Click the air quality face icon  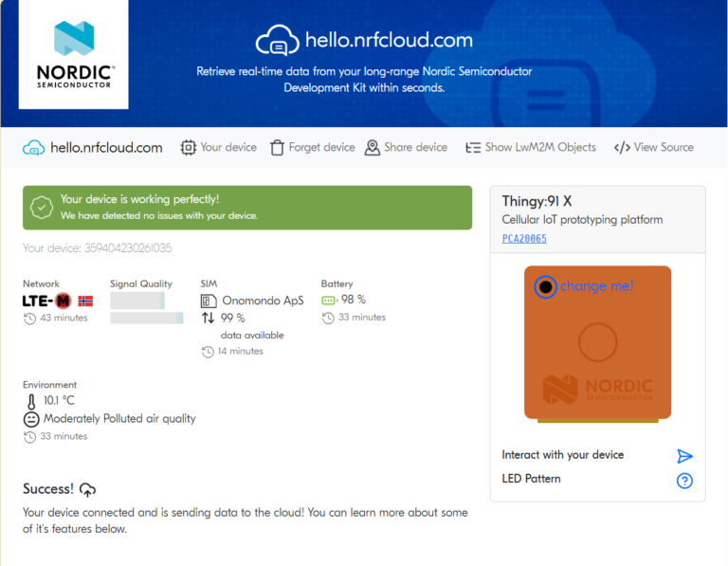point(31,419)
